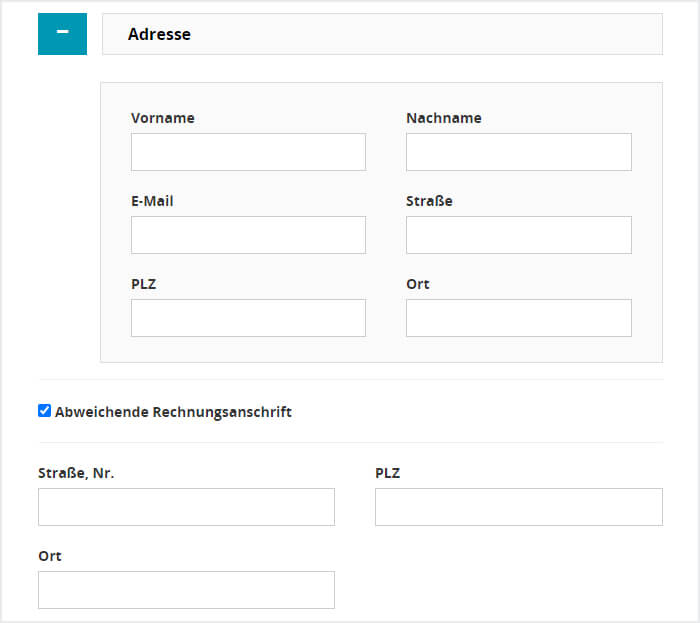Focus the Vorname input field
Image resolution: width=700 pixels, height=623 pixels.
(x=248, y=152)
